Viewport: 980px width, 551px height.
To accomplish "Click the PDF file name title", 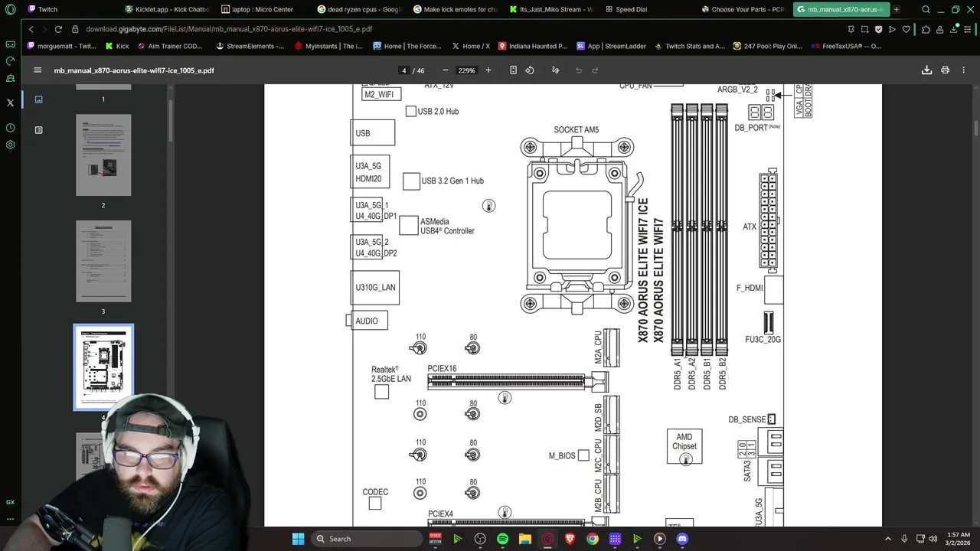I will point(134,70).
